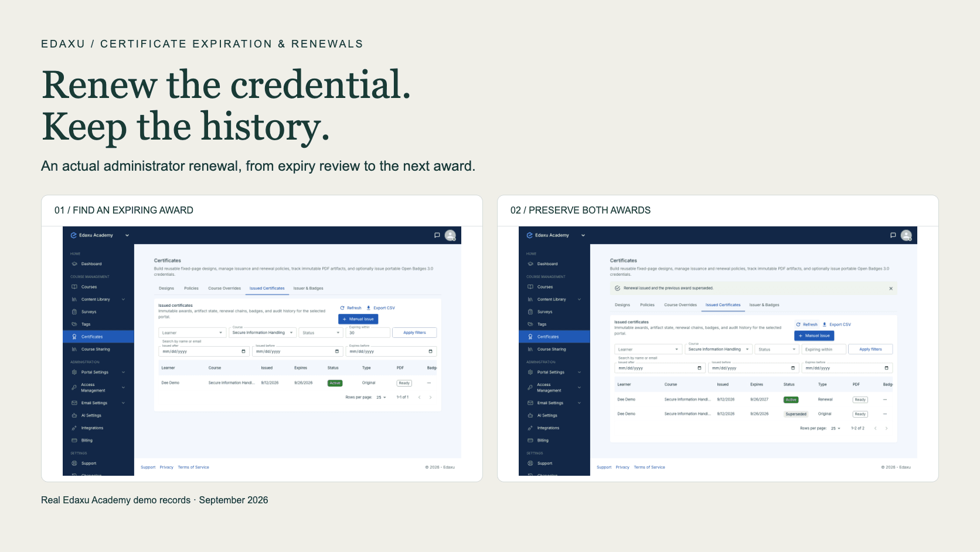Click the Renewal type cell in panel 02
This screenshot has height=552, width=980.
click(825, 399)
